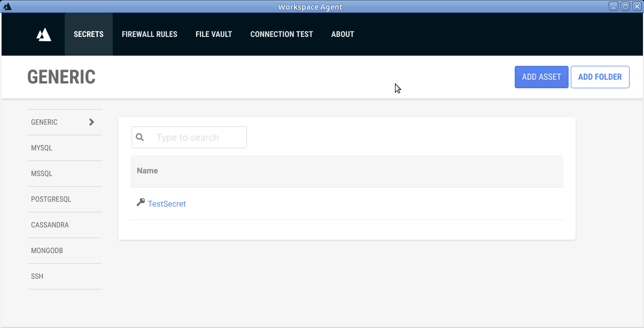This screenshot has height=328, width=644.
Task: Select the About tab
Action: coord(343,34)
